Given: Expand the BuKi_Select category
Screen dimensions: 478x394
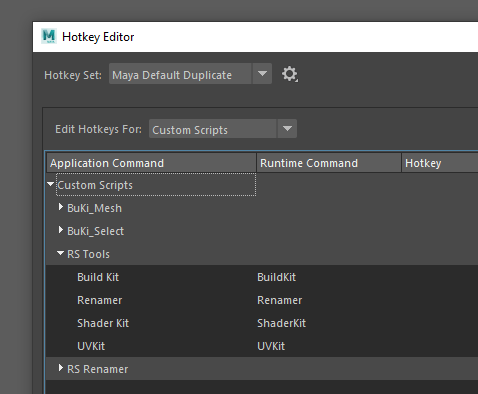Looking at the screenshot, I should (x=61, y=230).
